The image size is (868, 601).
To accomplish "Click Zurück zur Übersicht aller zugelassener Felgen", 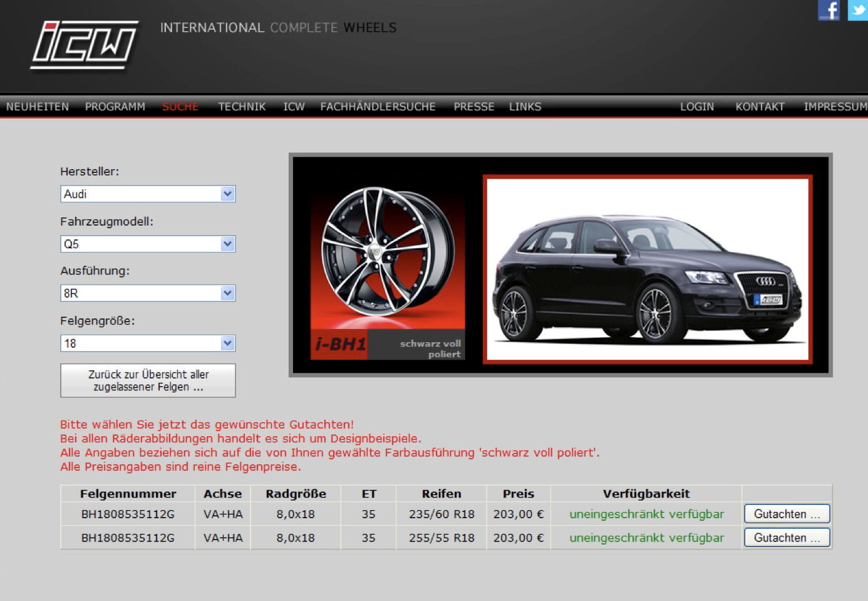I will (x=148, y=380).
